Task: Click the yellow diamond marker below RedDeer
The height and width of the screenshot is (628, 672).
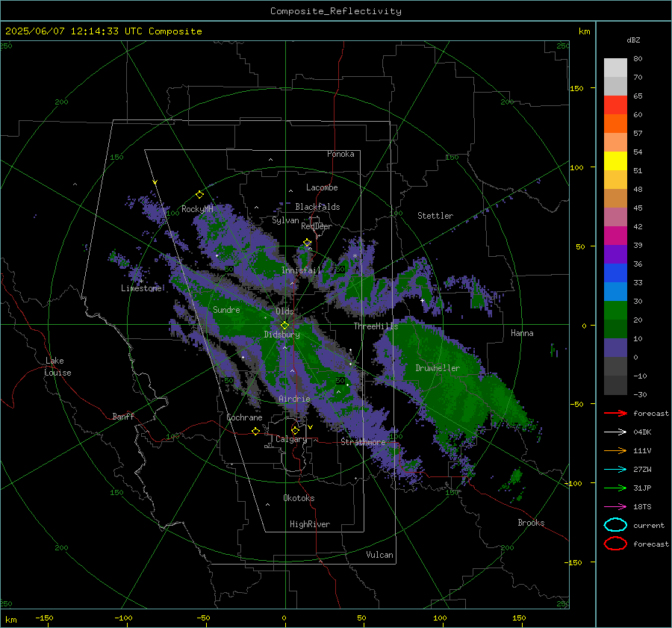Action: point(308,243)
